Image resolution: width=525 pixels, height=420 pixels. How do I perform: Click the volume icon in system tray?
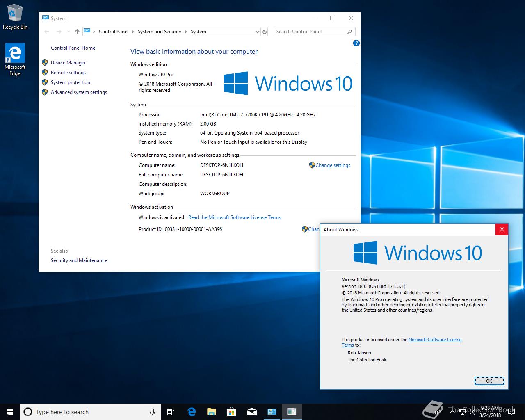coord(472,412)
